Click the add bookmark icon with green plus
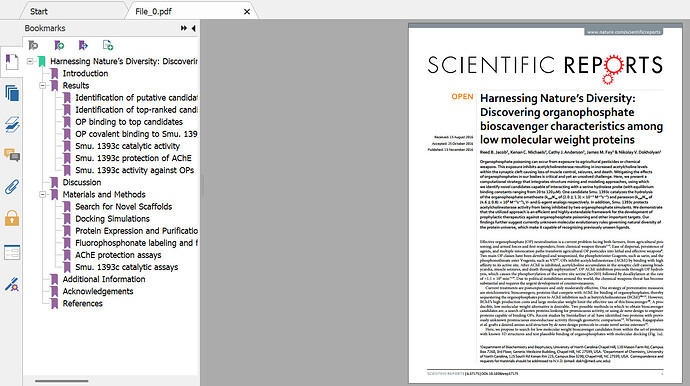This screenshot has width=690, height=386. 59,45
